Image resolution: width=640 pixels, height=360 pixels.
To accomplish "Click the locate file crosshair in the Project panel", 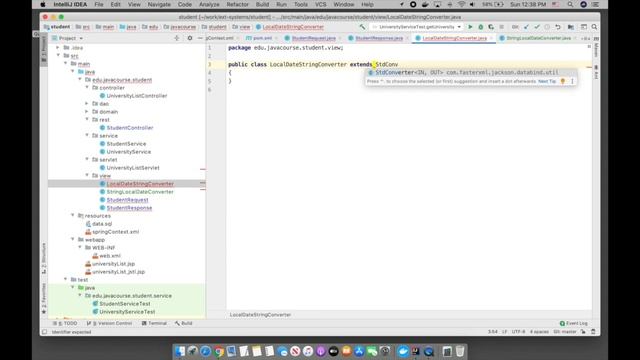I will [x=177, y=38].
